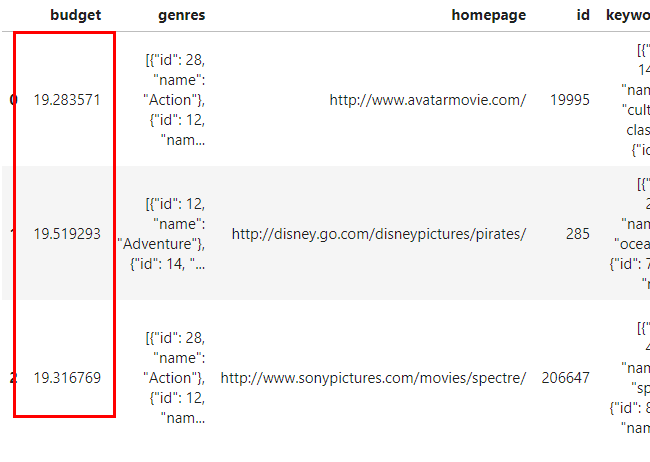
Task: Select the id cell 19995
Action: (x=570, y=100)
